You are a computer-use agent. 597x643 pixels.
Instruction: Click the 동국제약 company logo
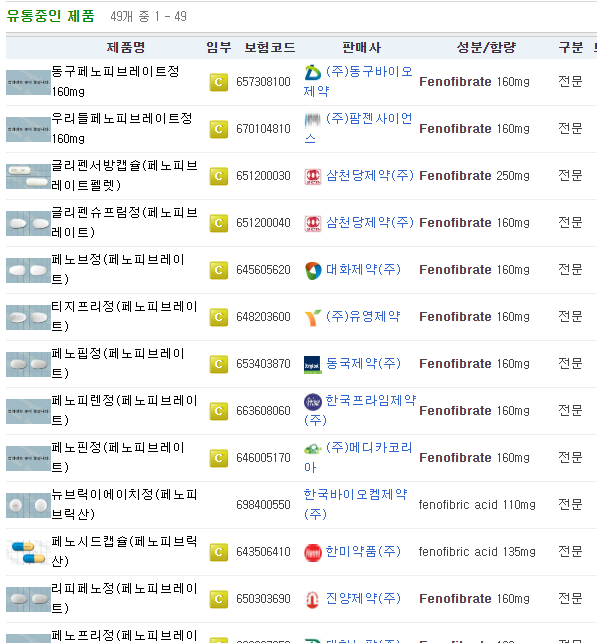tap(313, 365)
